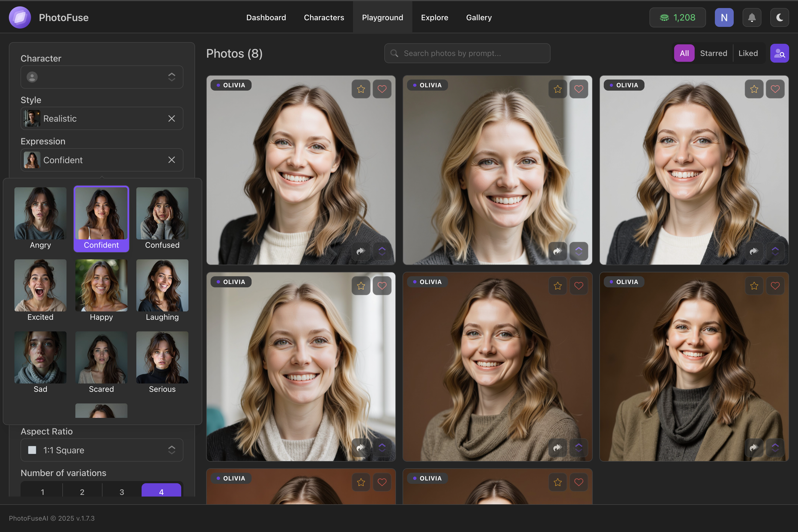
Task: Like the second Olivia photo
Action: [579, 89]
